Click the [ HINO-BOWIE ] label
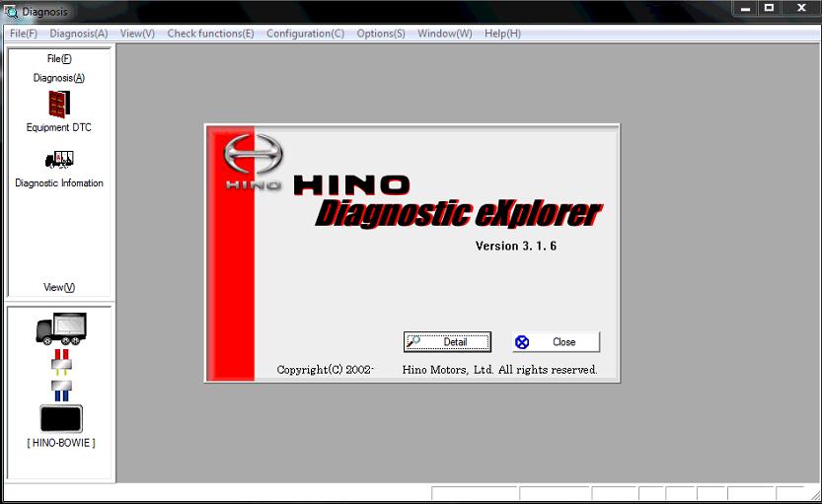The image size is (822, 504). click(61, 443)
